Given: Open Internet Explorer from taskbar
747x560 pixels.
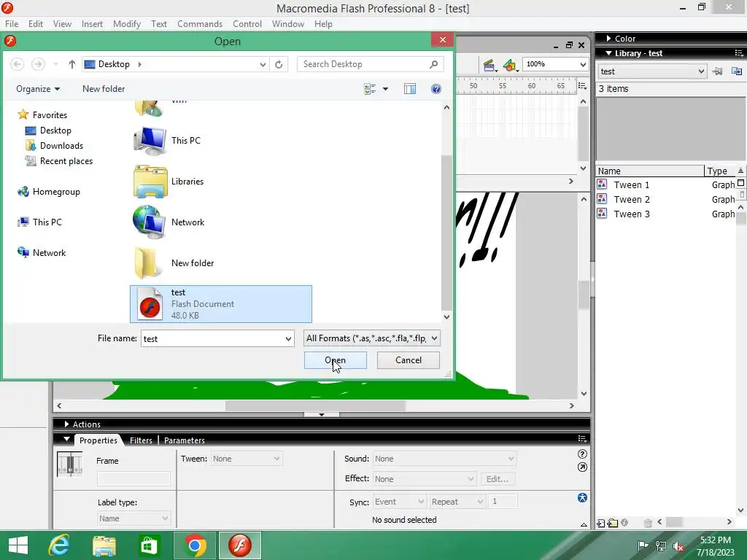Looking at the screenshot, I should pos(59,545).
